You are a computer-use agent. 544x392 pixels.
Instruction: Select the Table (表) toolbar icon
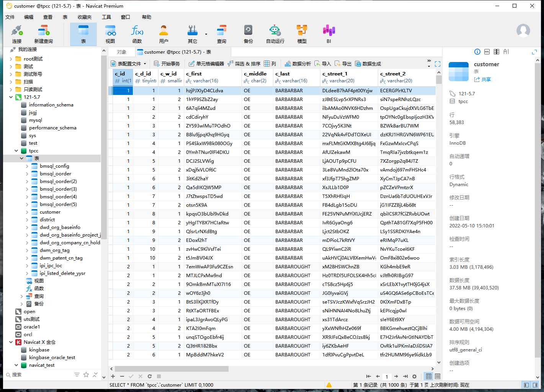tap(83, 34)
